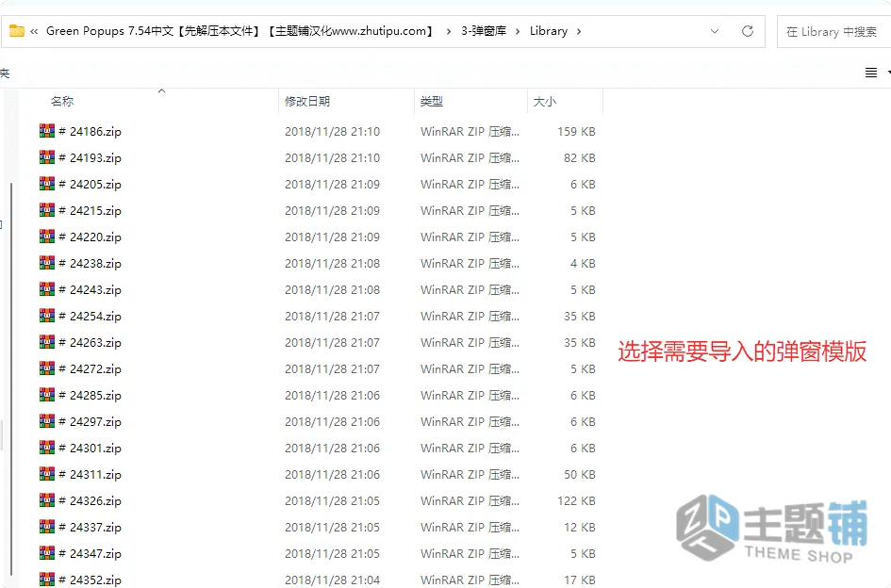
Task: Click the Library breadcrumb segment
Action: click(549, 31)
